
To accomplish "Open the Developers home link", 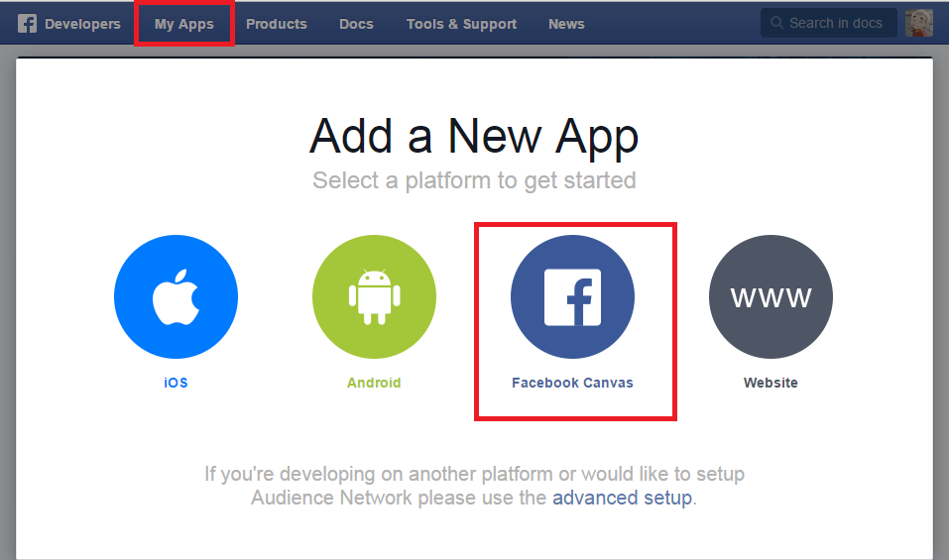I will (x=82, y=24).
